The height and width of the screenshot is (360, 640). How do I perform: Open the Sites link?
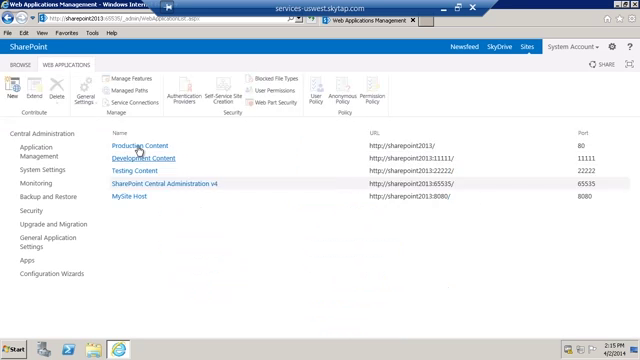[527, 47]
